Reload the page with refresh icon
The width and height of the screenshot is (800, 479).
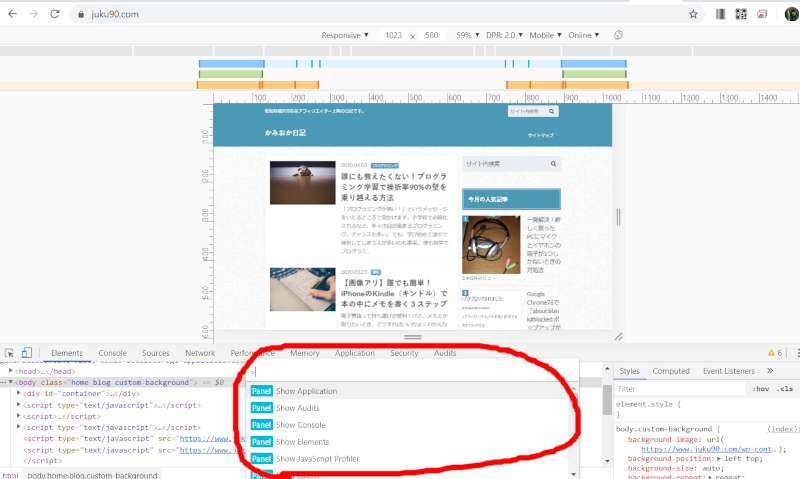point(55,14)
